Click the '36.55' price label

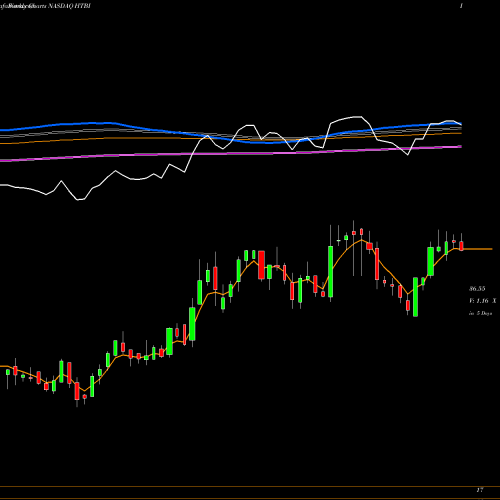coord(477,289)
